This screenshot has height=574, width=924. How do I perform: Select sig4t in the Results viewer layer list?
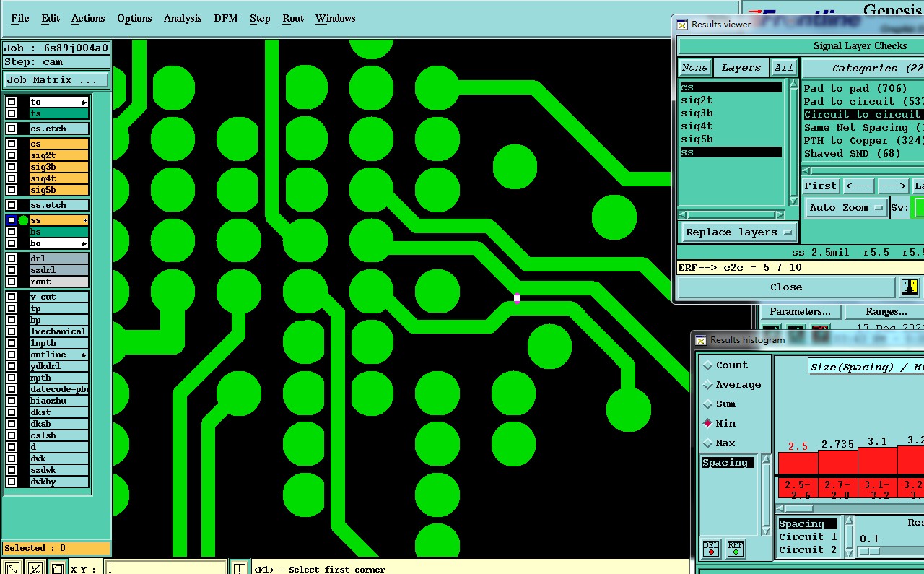[731, 126]
